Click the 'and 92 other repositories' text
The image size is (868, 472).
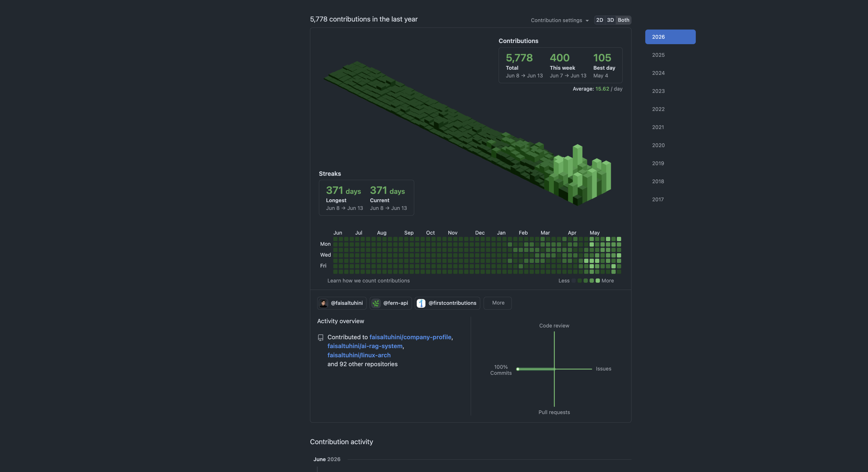coord(362,364)
